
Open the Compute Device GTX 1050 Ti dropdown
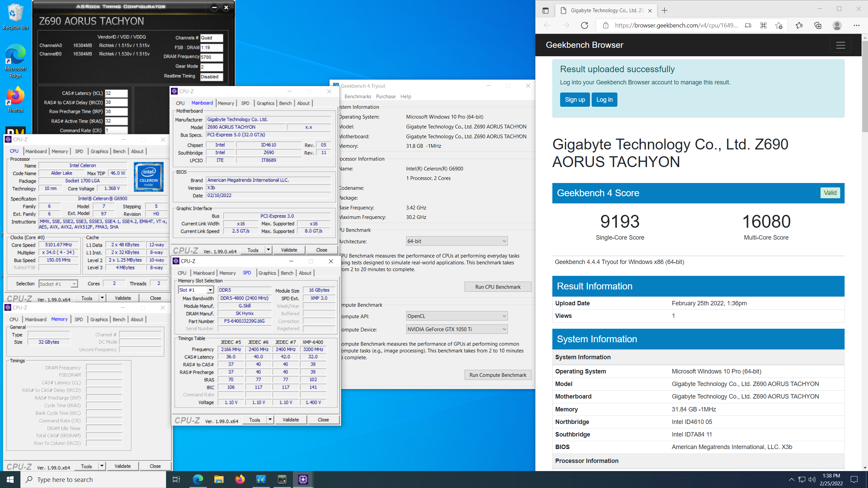click(457, 329)
